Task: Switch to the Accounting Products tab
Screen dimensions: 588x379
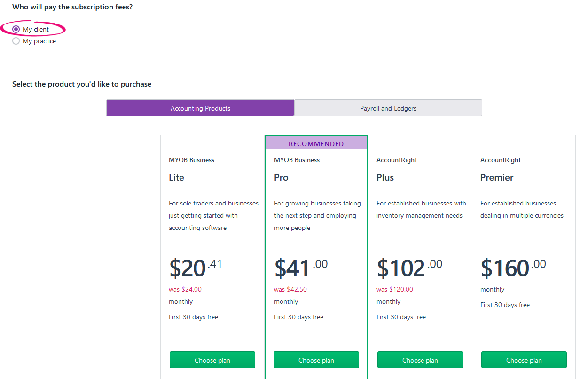Action: (200, 108)
